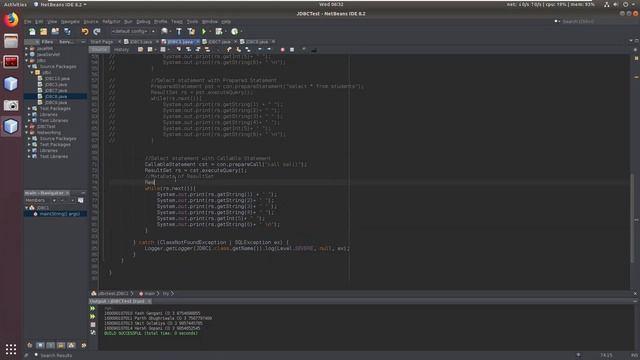Switch to the Start Page tab
The height and width of the screenshot is (360, 640).
click(102, 42)
